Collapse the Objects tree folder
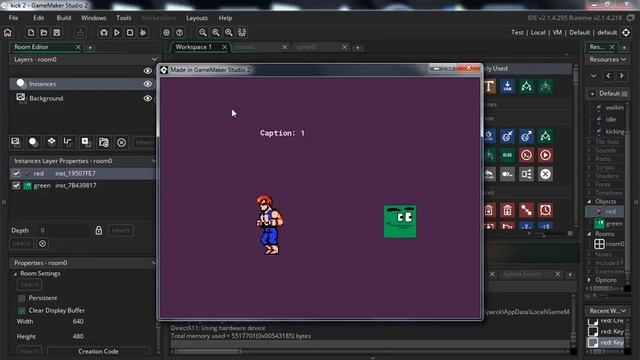 [589, 202]
